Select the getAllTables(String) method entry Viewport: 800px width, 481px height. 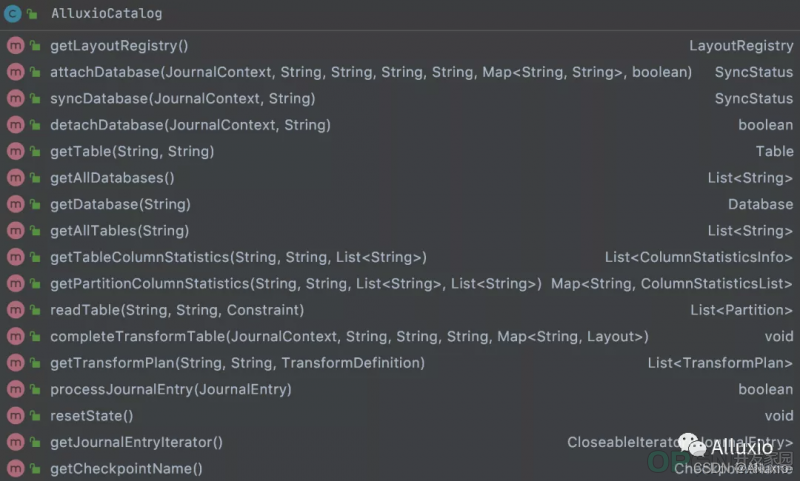click(x=400, y=231)
